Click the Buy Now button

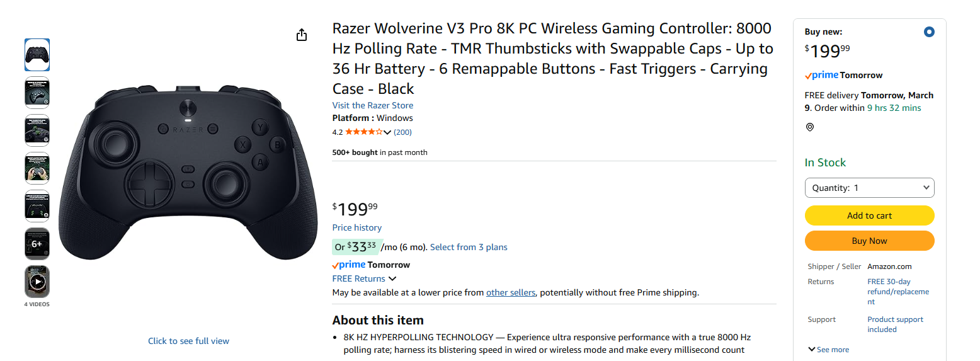point(869,241)
